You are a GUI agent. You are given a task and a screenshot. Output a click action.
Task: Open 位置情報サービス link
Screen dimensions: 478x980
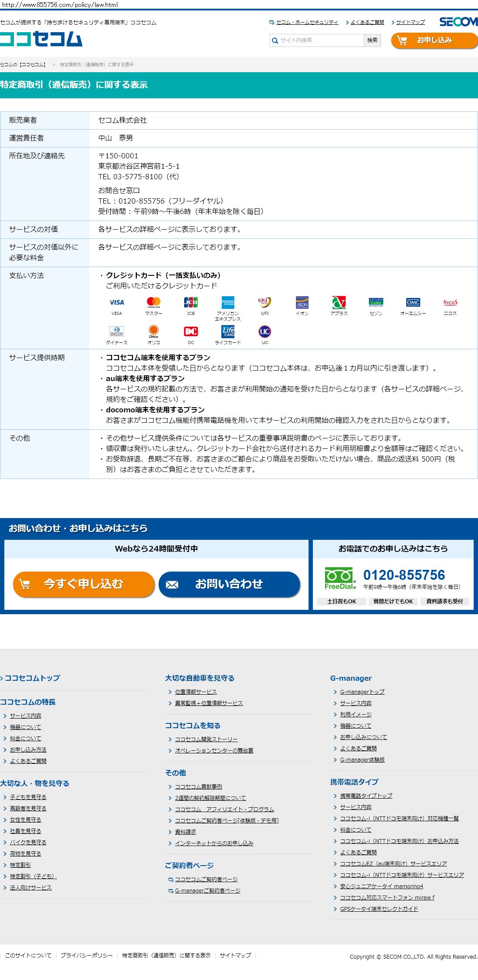pos(196,692)
